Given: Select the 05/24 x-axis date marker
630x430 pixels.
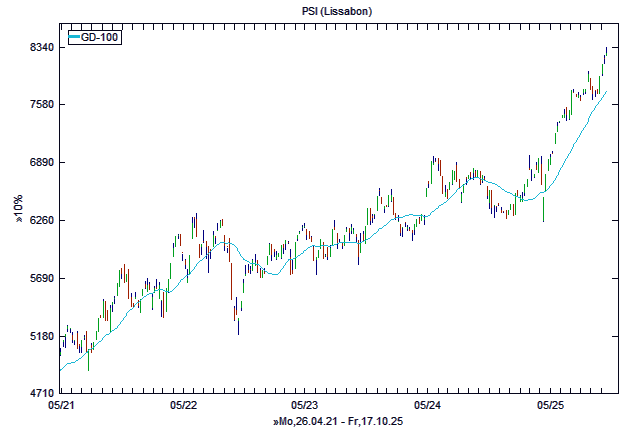Looking at the screenshot, I should point(427,406).
